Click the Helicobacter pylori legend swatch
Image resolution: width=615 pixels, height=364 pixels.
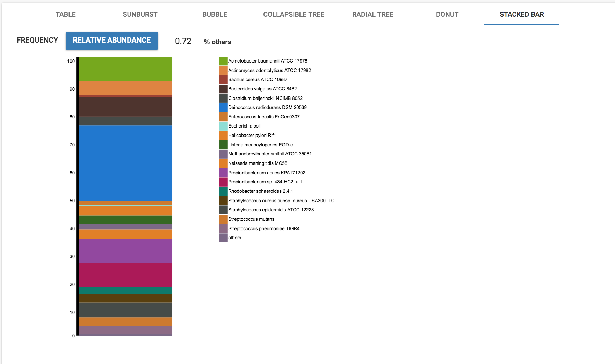[223, 136]
